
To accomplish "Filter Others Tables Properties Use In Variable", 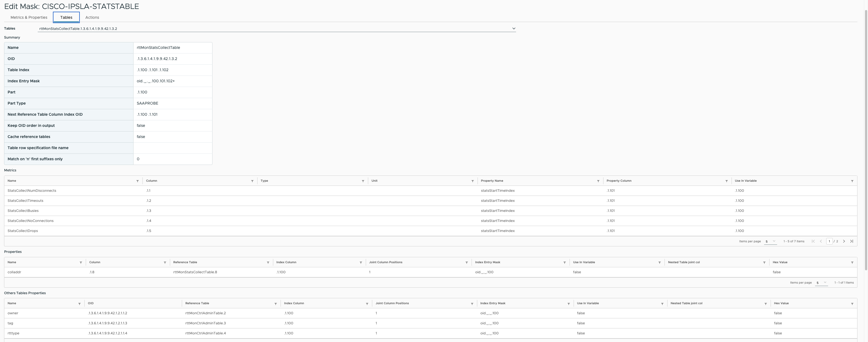I will (x=662, y=304).
